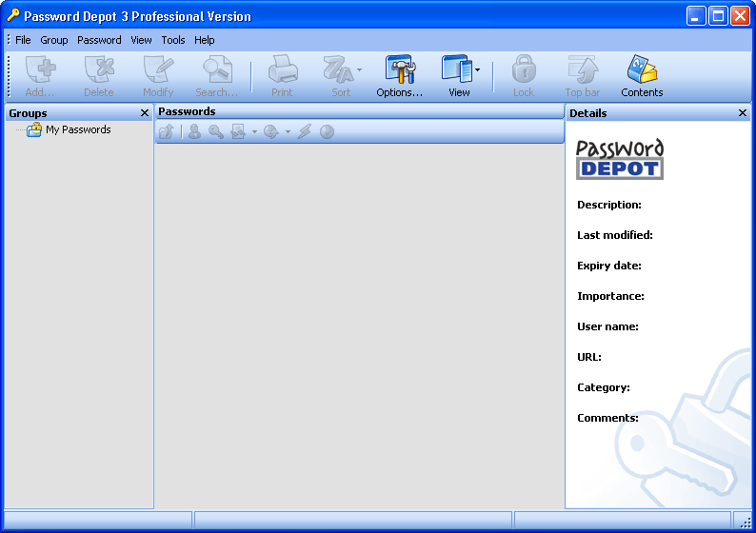Minimize the Password Depot window

(695, 16)
